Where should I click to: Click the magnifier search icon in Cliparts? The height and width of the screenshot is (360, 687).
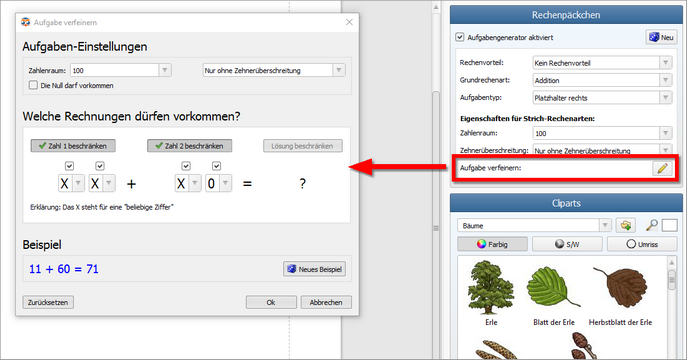click(x=652, y=226)
